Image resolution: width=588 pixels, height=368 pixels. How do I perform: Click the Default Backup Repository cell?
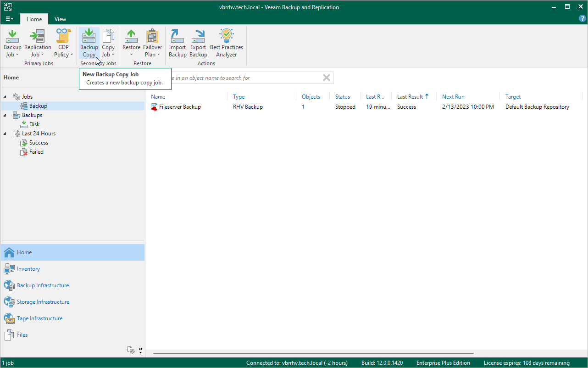click(537, 107)
